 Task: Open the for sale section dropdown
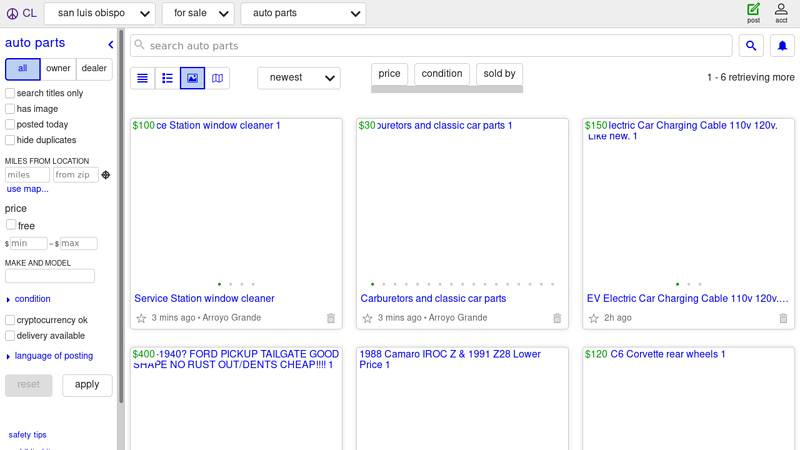click(198, 13)
